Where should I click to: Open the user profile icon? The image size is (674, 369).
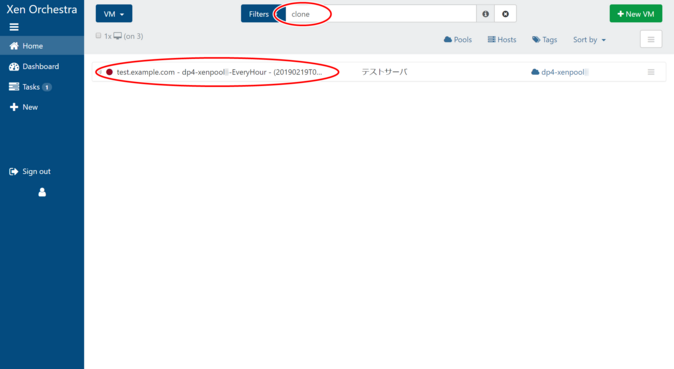pos(42,192)
